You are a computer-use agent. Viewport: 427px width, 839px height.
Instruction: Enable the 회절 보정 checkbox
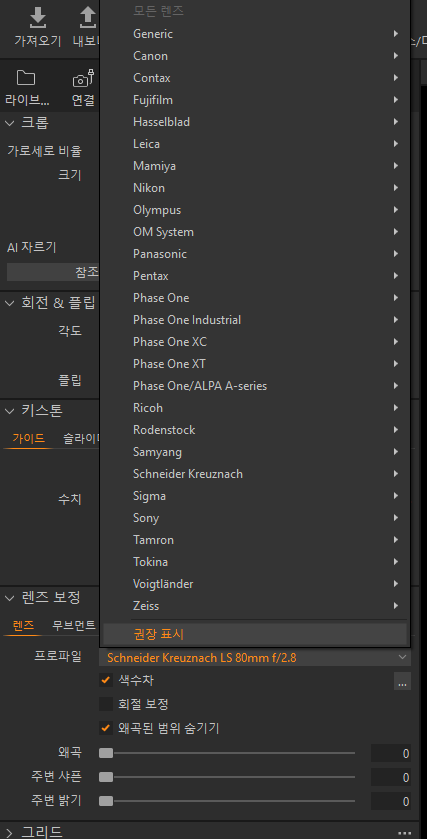(106, 704)
